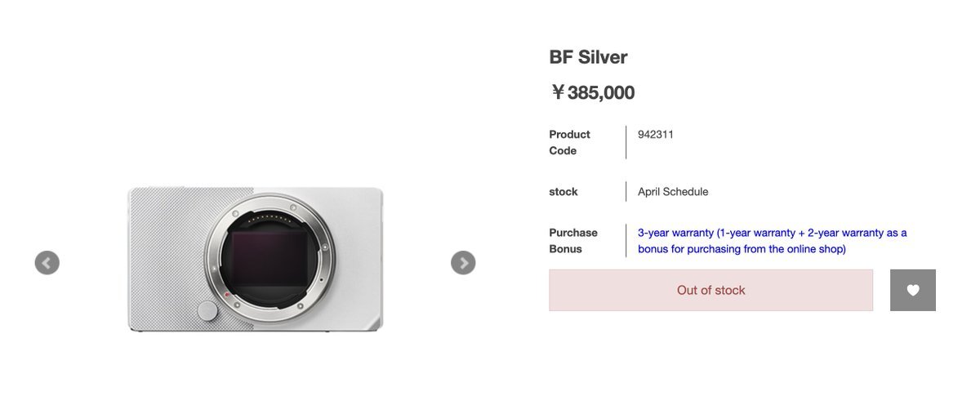980x414 pixels.
Task: Click the Purchase Bonus label
Action: (x=573, y=241)
